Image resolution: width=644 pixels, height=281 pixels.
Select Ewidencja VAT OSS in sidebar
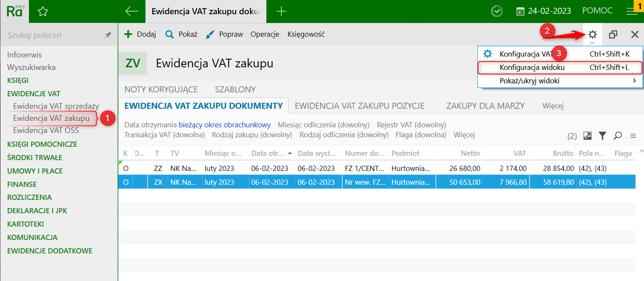click(46, 130)
